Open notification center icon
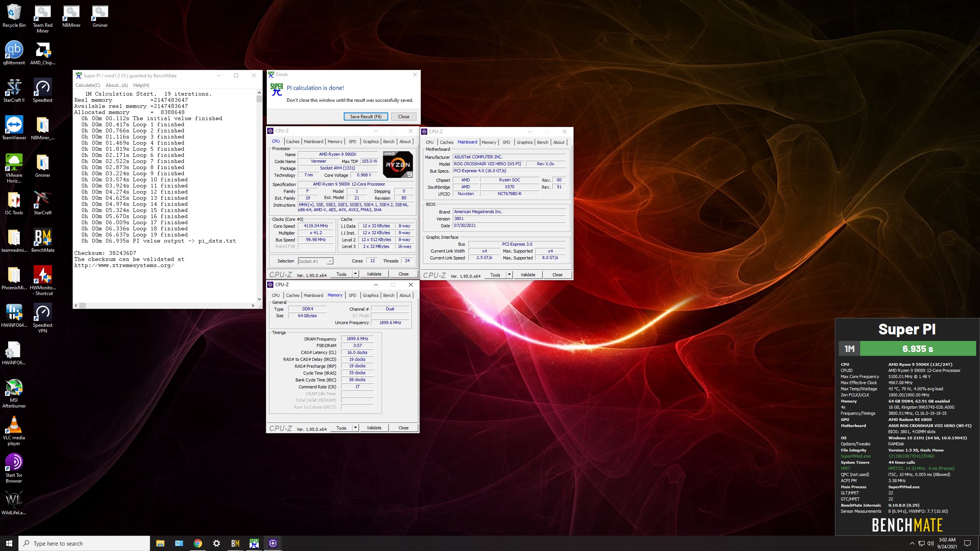Screen dimensions: 980x551 pyautogui.click(x=967, y=543)
